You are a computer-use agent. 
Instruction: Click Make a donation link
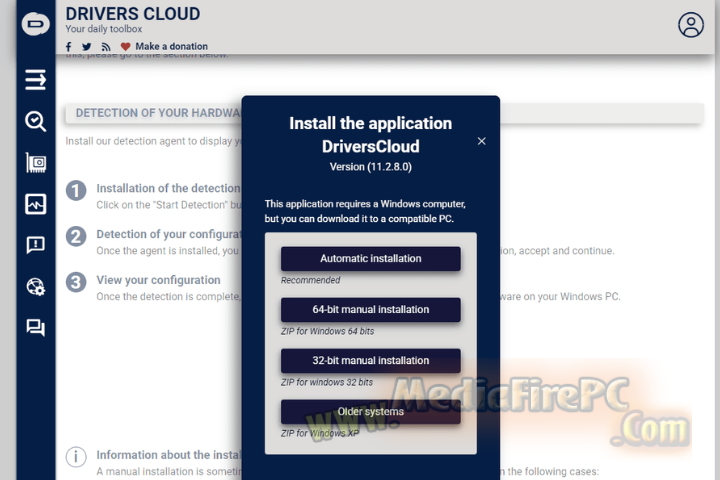(x=171, y=46)
